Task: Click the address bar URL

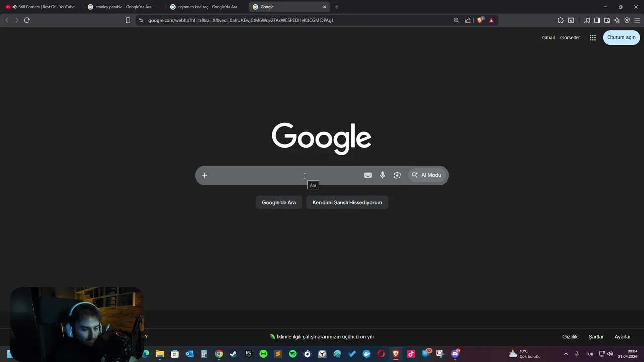Action: (x=240, y=20)
